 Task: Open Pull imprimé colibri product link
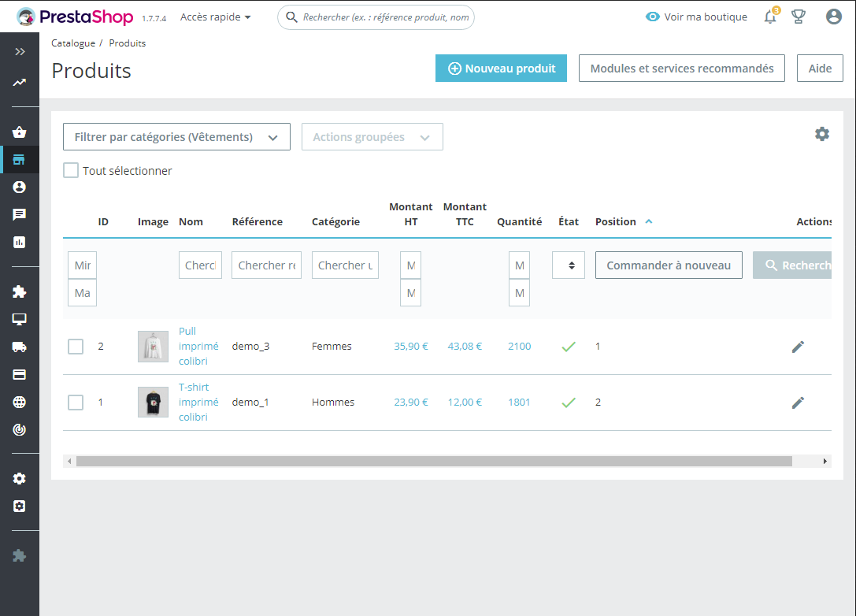click(x=198, y=347)
